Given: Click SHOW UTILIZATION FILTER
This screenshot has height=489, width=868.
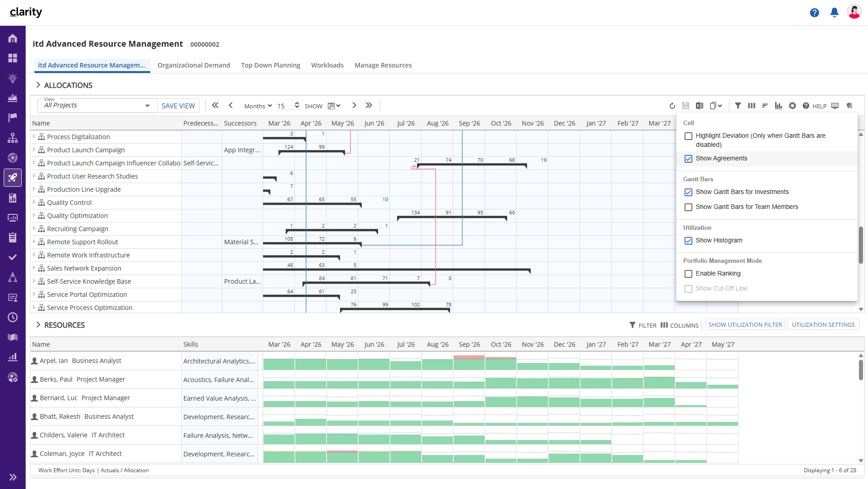Looking at the screenshot, I should (x=745, y=324).
